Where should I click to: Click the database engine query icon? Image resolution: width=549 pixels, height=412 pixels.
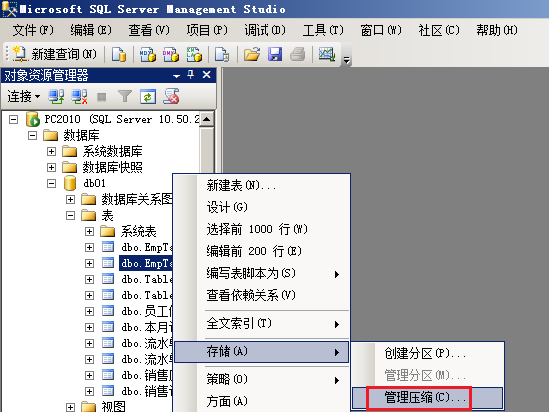119,54
